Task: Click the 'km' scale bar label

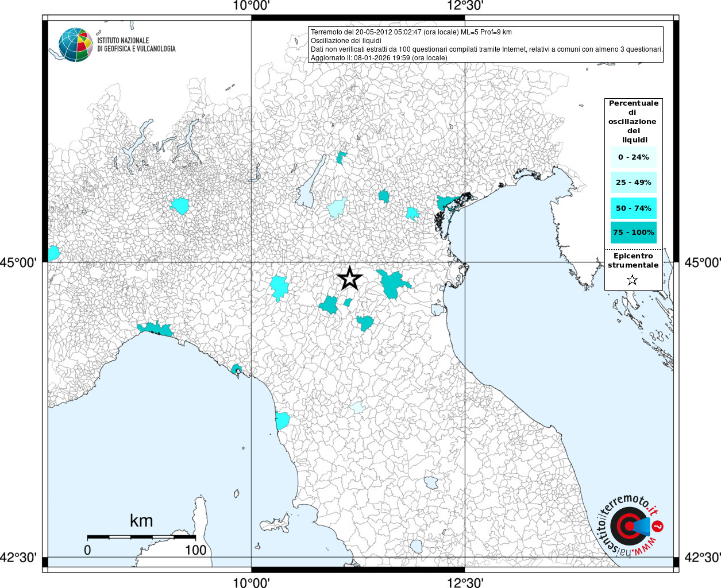Action: [x=141, y=521]
